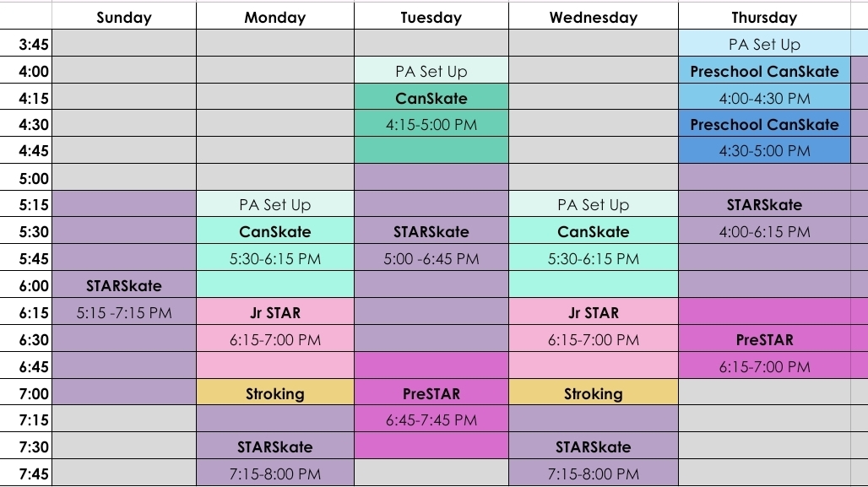
Task: Click the Tuesday column header
Action: pyautogui.click(x=431, y=17)
